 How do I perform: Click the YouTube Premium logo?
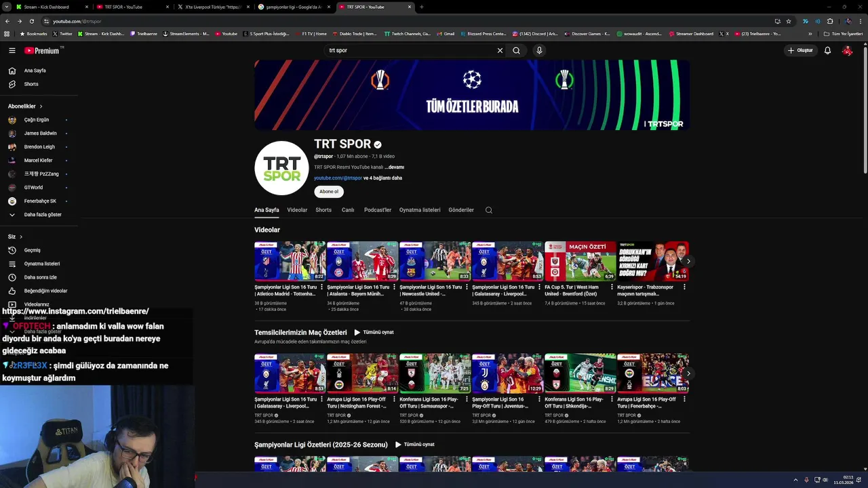tap(43, 50)
